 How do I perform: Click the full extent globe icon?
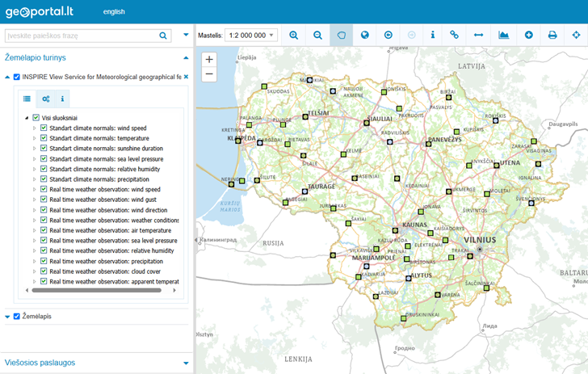click(x=364, y=36)
